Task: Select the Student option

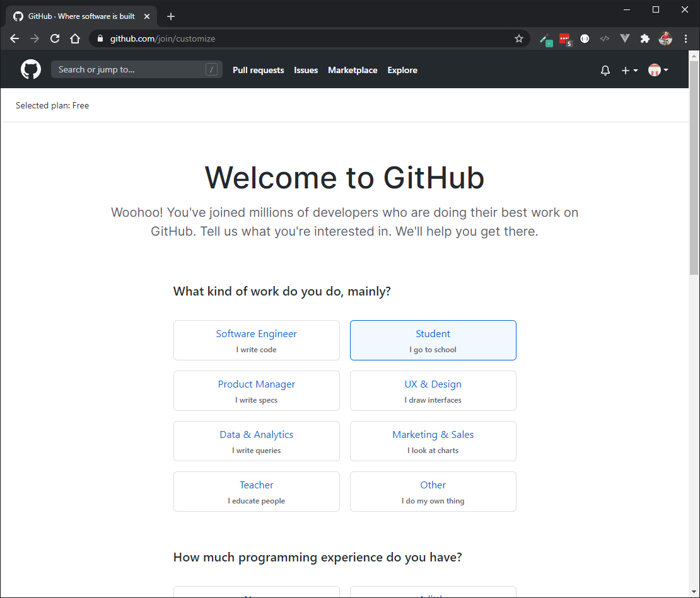Action: click(433, 340)
